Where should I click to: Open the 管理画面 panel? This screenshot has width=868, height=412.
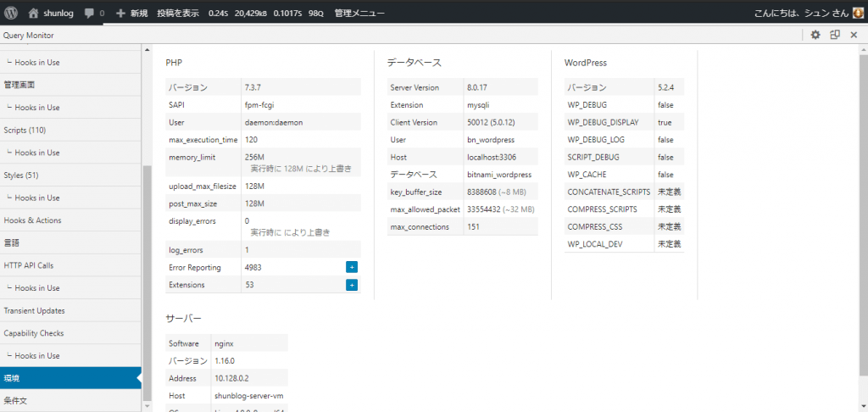click(x=71, y=85)
